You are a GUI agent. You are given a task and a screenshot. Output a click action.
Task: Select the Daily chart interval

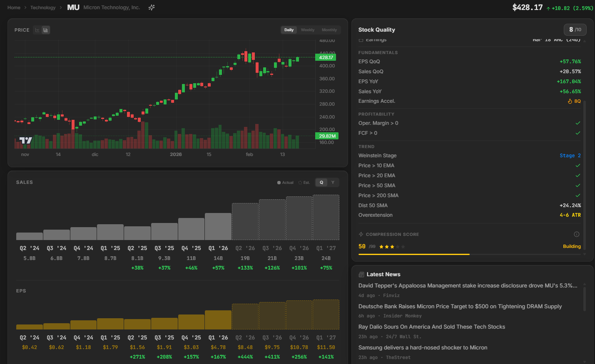pos(289,30)
